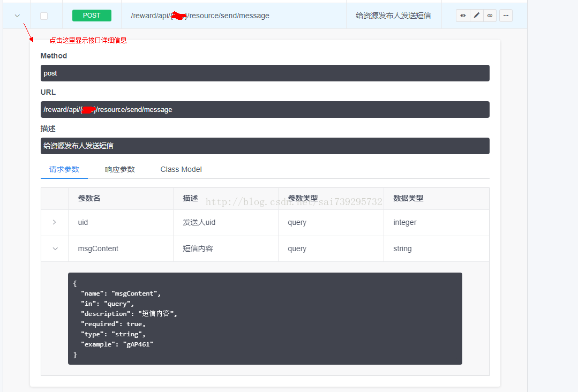Click the API path in the header row

[200, 16]
